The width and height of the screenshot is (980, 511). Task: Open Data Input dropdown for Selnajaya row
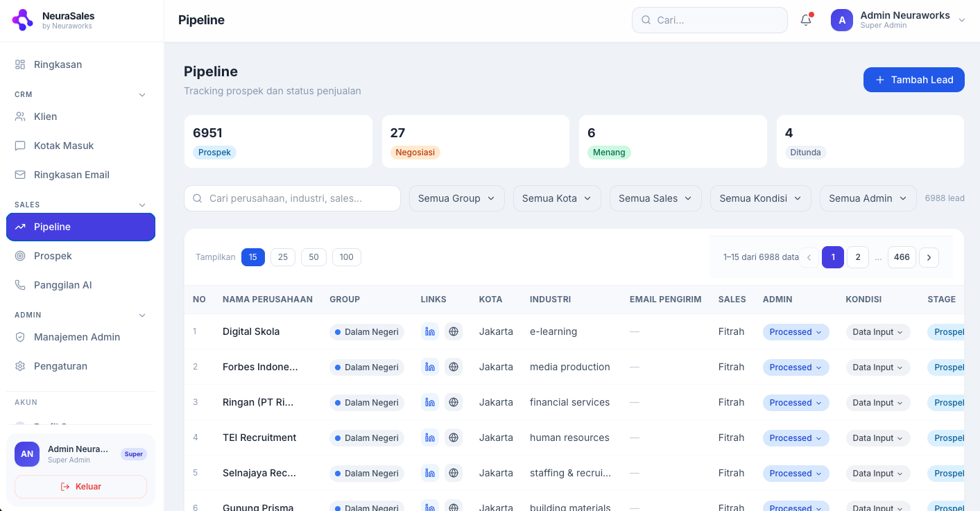pyautogui.click(x=877, y=474)
